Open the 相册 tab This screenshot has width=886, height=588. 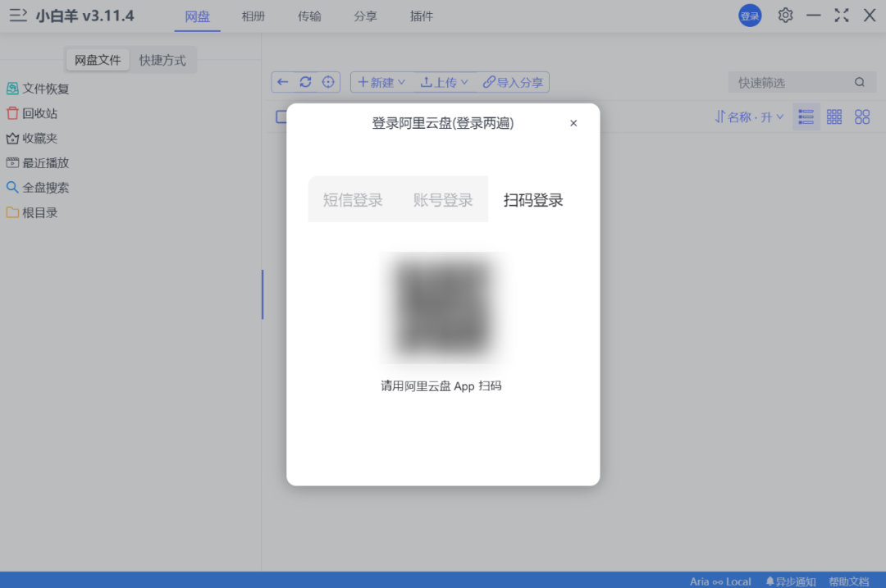[253, 16]
